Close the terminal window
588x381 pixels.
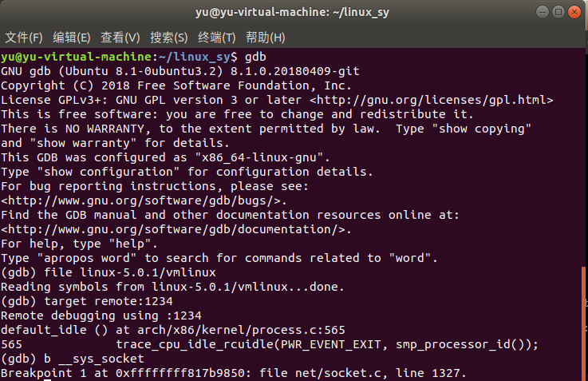[573, 13]
